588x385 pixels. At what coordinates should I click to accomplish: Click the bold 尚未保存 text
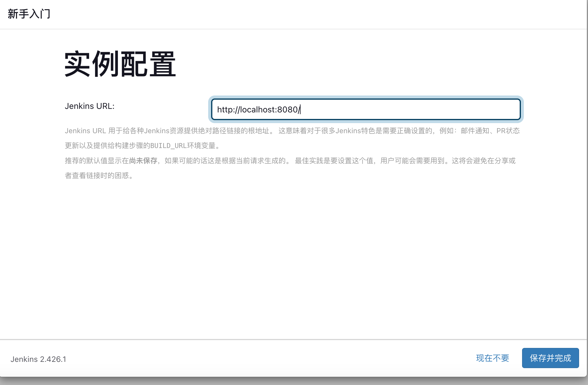coord(143,161)
